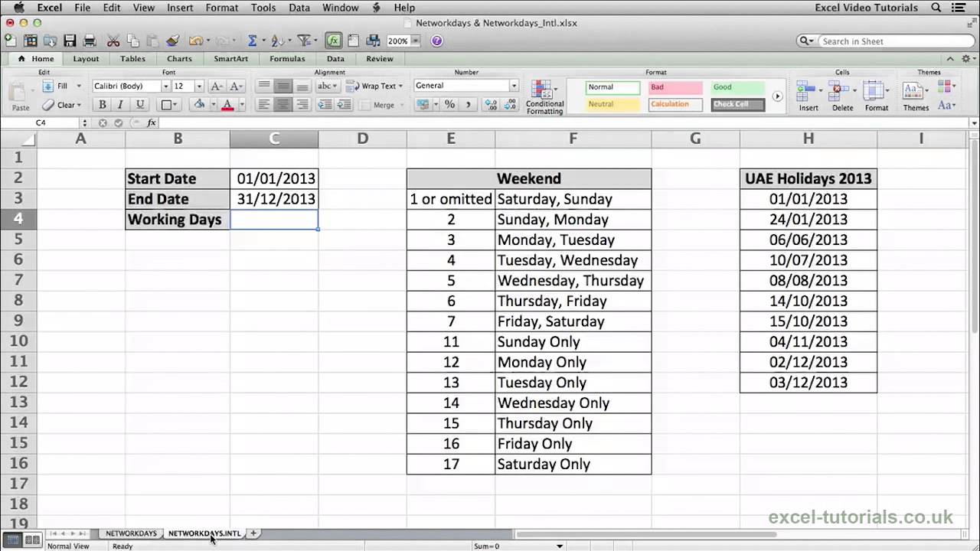Expand cell styles gallery arrow
980x551 pixels.
(777, 96)
